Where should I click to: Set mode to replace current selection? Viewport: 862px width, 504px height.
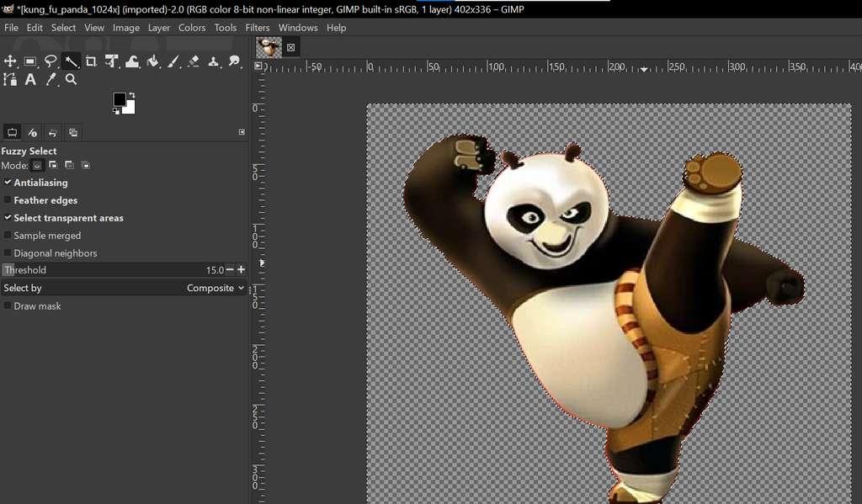pyautogui.click(x=37, y=165)
